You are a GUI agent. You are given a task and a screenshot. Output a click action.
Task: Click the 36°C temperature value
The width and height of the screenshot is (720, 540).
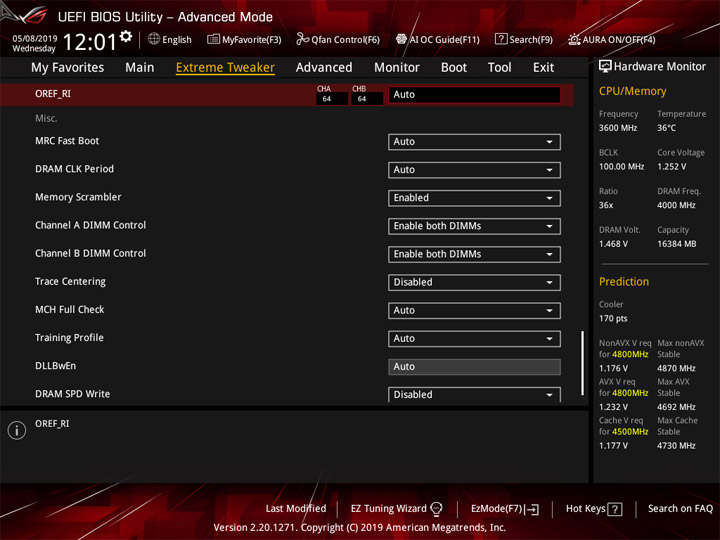pyautogui.click(x=666, y=128)
